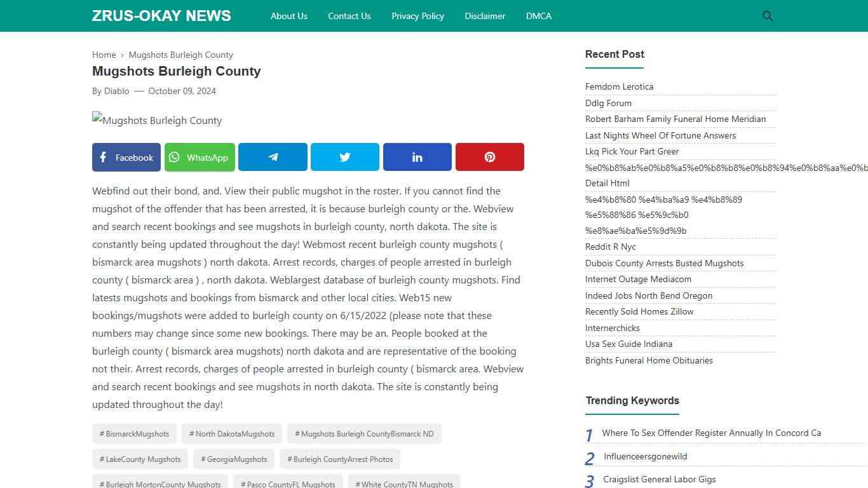
Task: Click the author name Diablo
Action: [116, 91]
